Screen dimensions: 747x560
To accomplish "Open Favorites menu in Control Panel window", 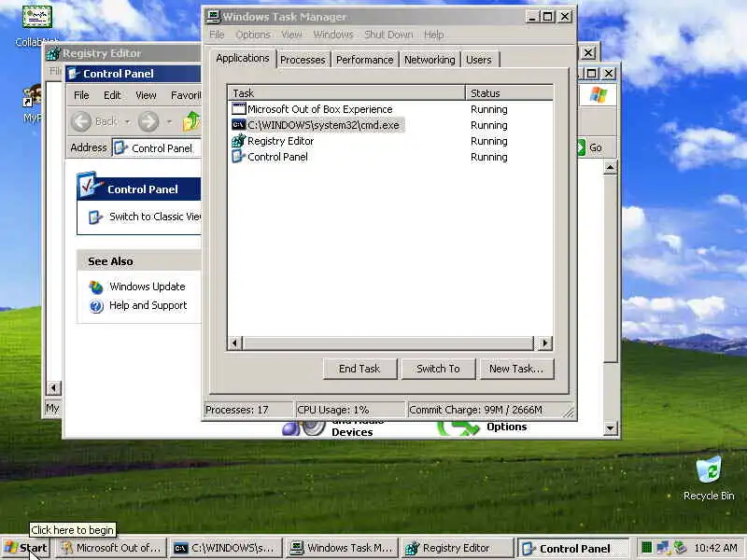I will click(186, 96).
